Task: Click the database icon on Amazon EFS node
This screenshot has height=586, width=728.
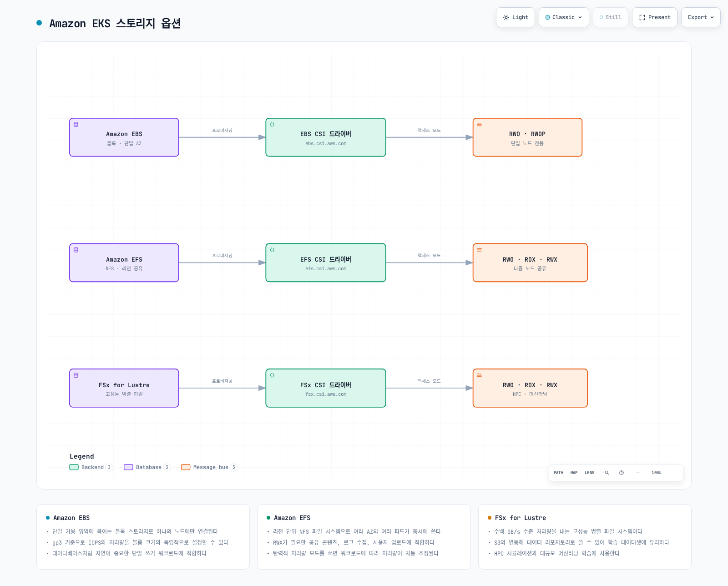Action: pyautogui.click(x=76, y=250)
